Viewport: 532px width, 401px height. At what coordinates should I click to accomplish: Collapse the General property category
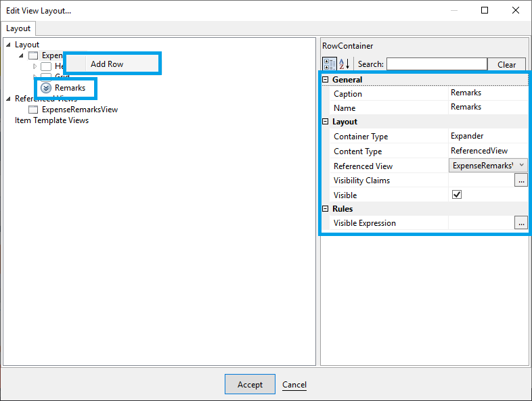pyautogui.click(x=325, y=79)
